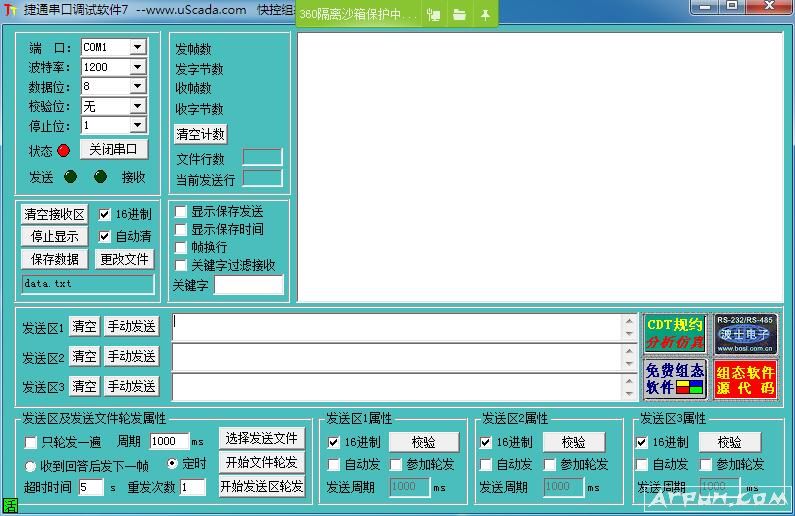Click the 360 sandbox folder icon

click(x=459, y=15)
